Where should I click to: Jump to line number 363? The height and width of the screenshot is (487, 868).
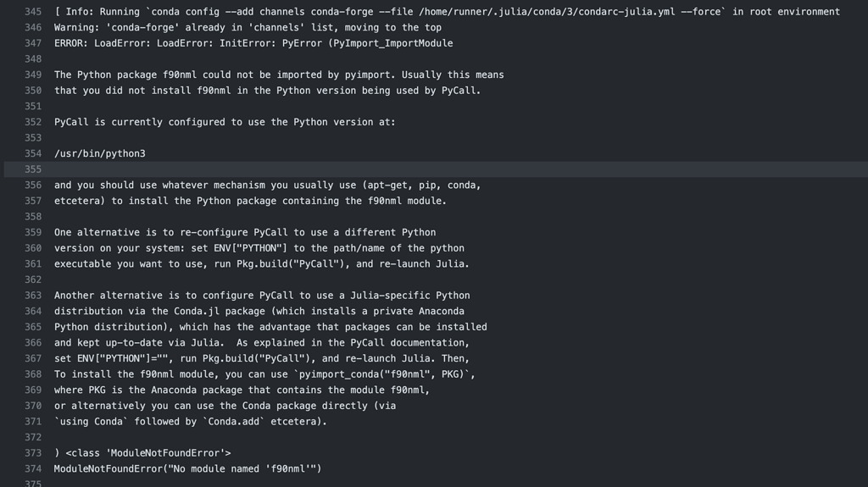pyautogui.click(x=32, y=296)
